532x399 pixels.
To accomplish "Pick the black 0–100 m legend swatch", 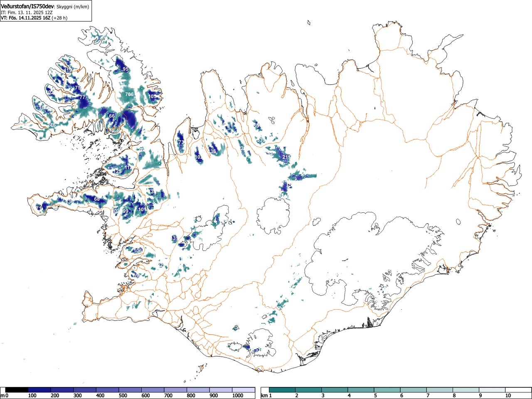I will (x=17, y=390).
